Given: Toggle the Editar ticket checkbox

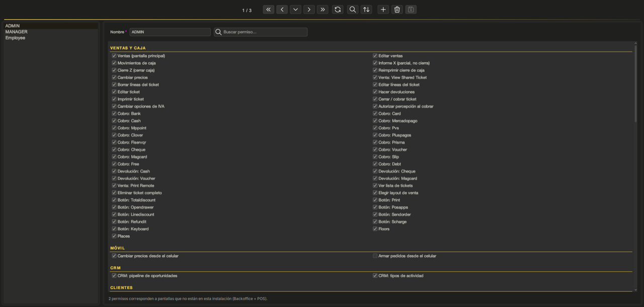Looking at the screenshot, I should [114, 92].
